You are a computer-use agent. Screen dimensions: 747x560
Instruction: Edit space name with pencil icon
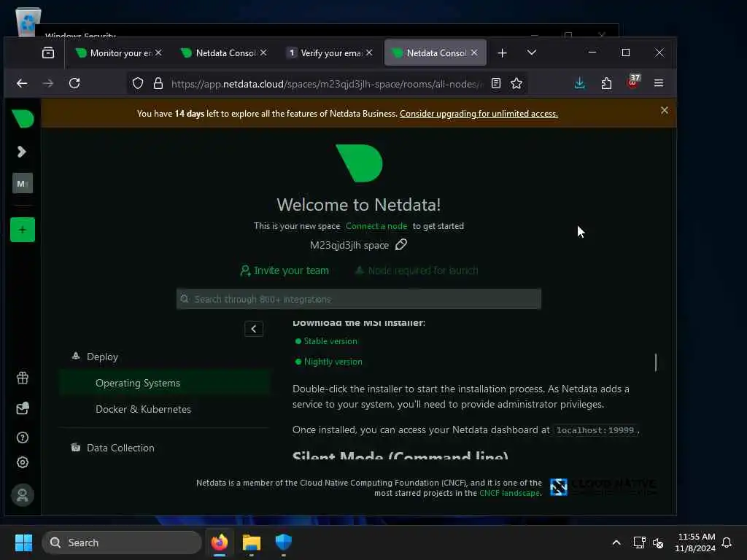(x=401, y=245)
